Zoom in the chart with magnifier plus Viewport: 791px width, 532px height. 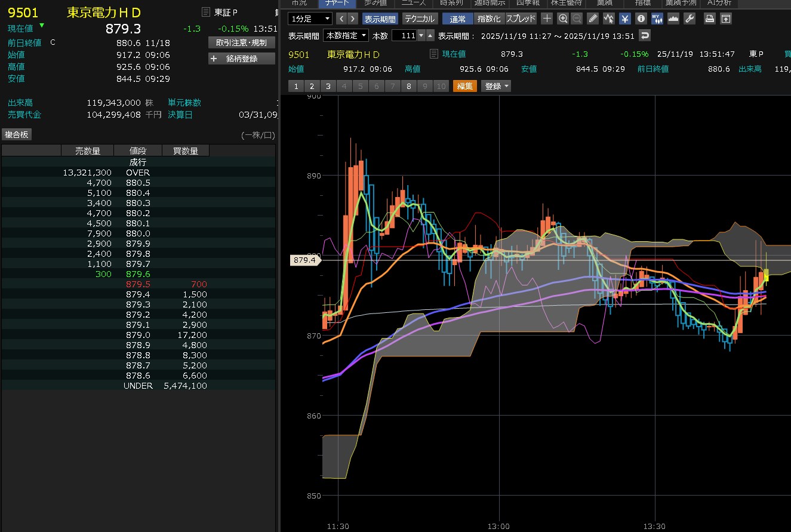coord(562,19)
